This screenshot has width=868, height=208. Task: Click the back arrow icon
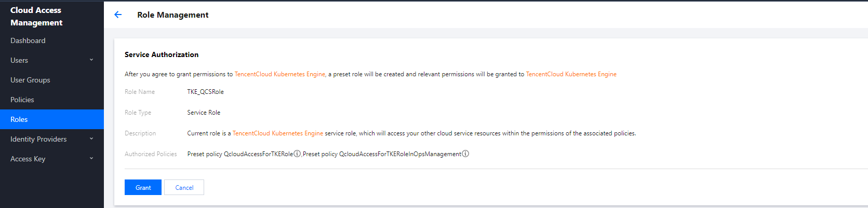tap(118, 15)
